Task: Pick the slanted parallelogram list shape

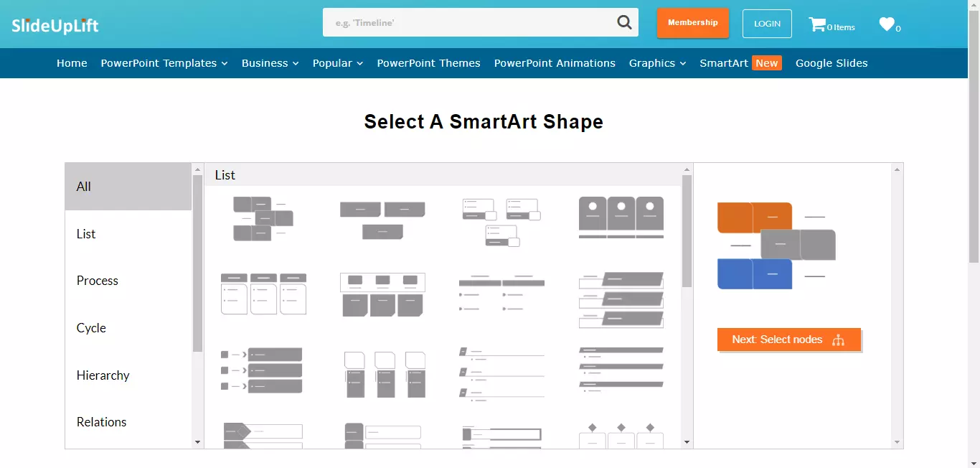Action: click(621, 300)
